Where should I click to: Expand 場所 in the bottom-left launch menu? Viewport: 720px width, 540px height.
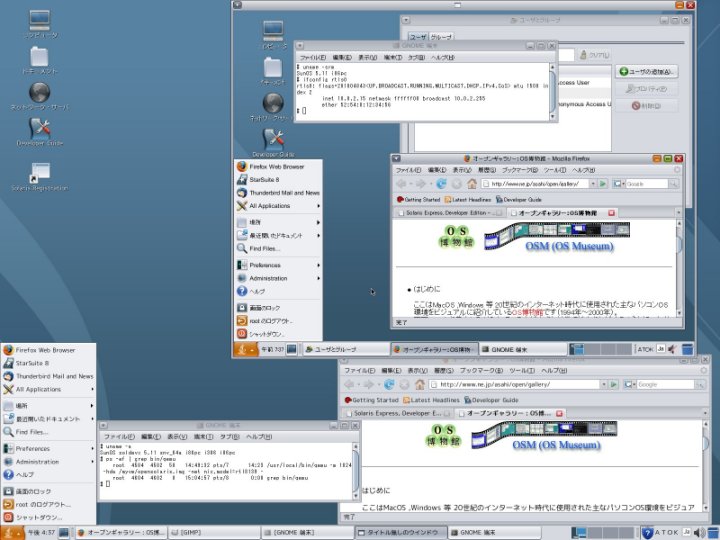tap(49, 406)
